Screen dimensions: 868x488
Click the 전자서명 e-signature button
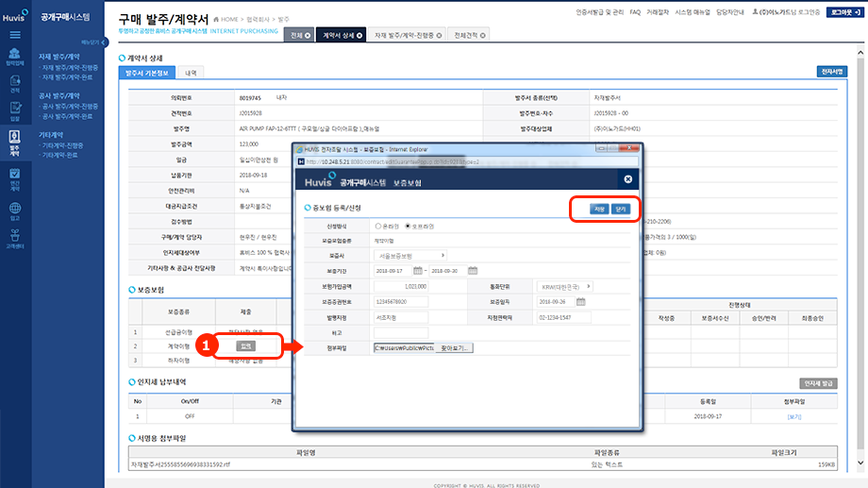[831, 72]
